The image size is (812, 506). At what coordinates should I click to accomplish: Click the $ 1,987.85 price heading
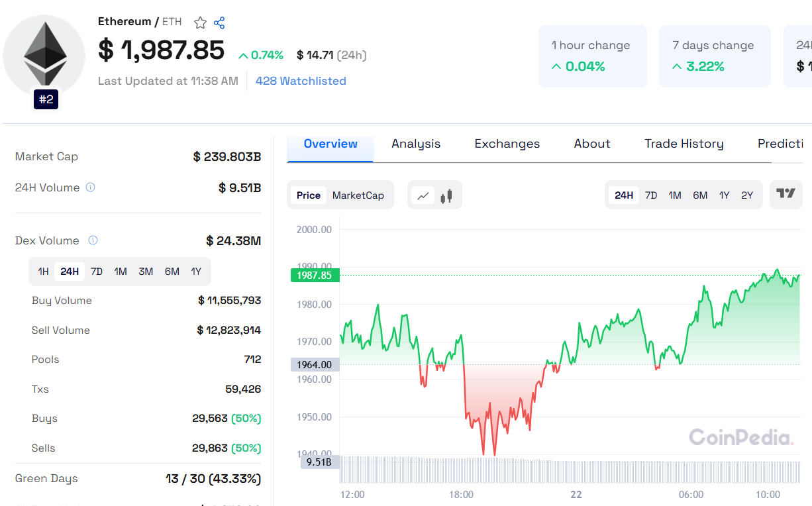(x=162, y=51)
